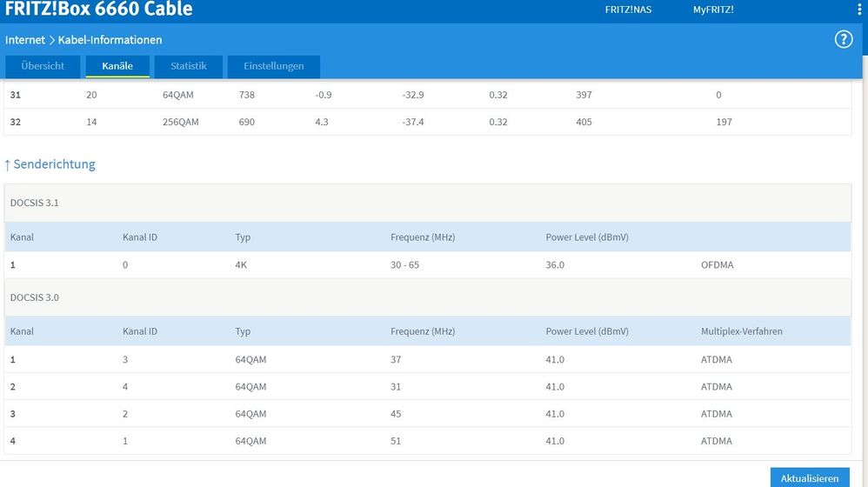This screenshot has width=868, height=487.
Task: Click the Kabel-Informationen breadcrumb
Action: pyautogui.click(x=110, y=40)
